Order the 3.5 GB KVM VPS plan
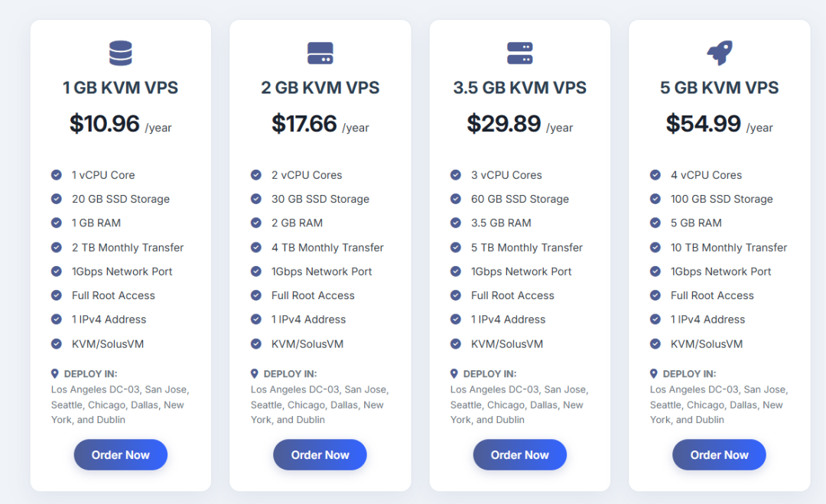The image size is (826, 504). coord(520,454)
